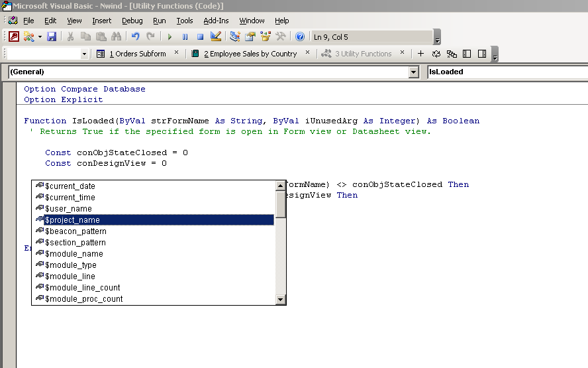The height and width of the screenshot is (368, 588).
Task: Open the File menu
Action: click(28, 21)
